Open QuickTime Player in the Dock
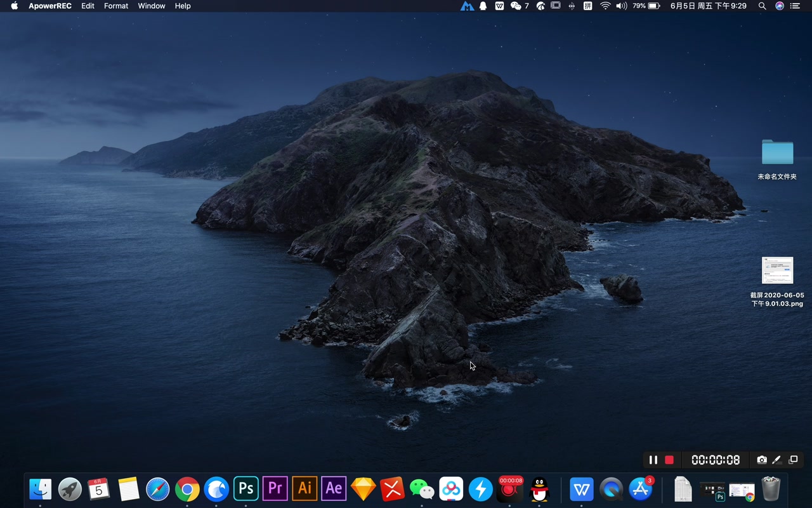Screen dimensions: 812x508 click(x=611, y=489)
